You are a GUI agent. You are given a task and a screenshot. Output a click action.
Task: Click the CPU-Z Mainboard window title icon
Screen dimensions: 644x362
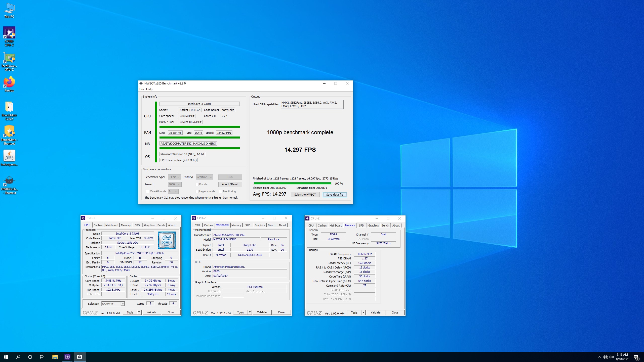[194, 218]
